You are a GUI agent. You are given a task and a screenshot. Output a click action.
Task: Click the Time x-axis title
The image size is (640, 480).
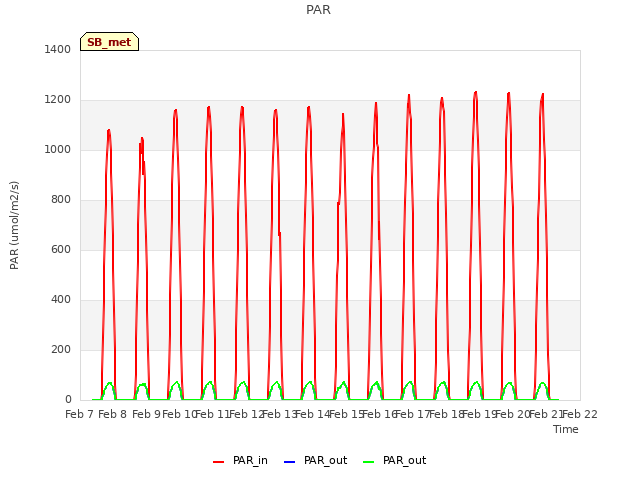pyautogui.click(x=566, y=429)
